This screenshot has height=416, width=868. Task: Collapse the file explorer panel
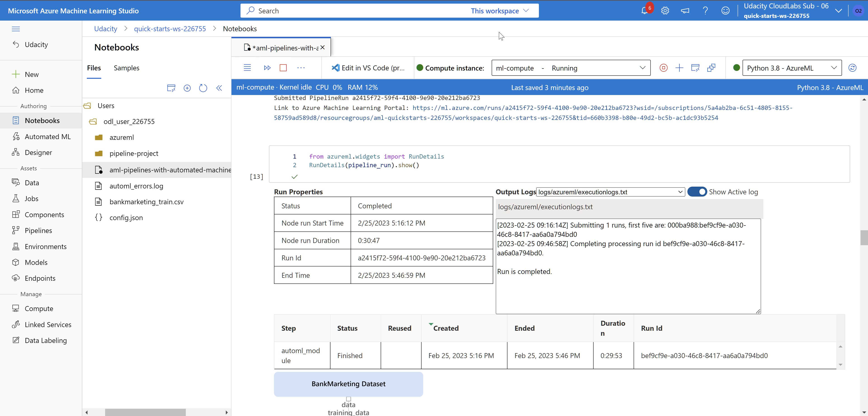point(219,88)
